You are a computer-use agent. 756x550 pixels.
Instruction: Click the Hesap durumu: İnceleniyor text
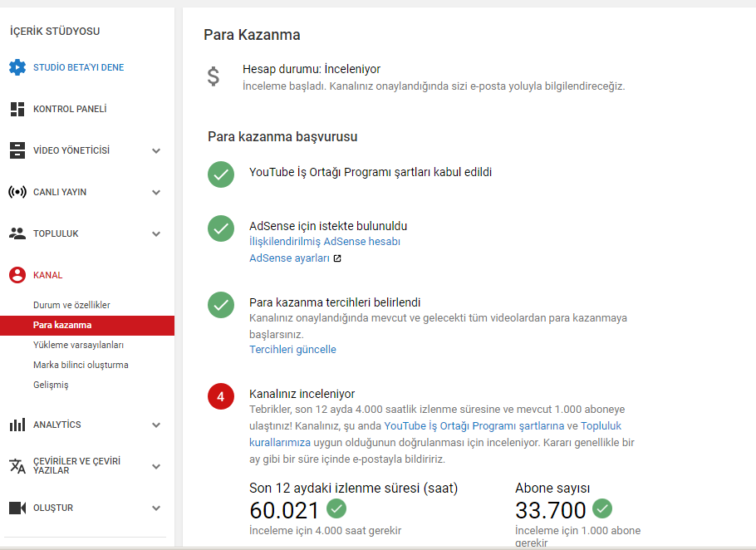tap(312, 69)
